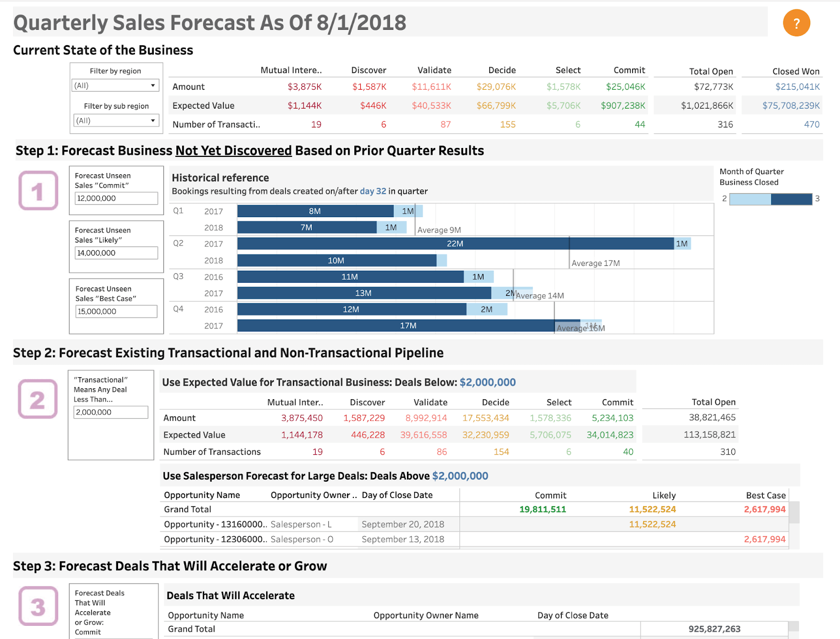Image resolution: width=840 pixels, height=639 pixels.
Task: Click the Best Case column header
Action: point(766,495)
